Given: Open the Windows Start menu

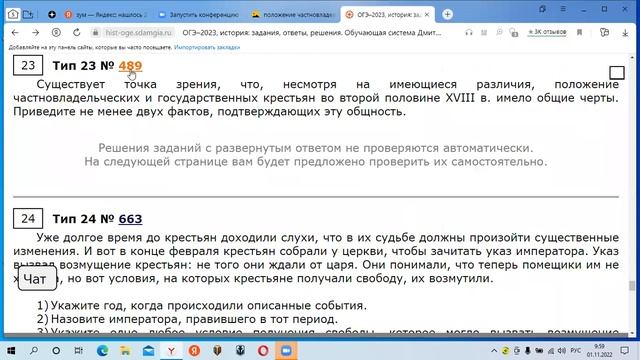Looking at the screenshot, I should tap(11, 351).
